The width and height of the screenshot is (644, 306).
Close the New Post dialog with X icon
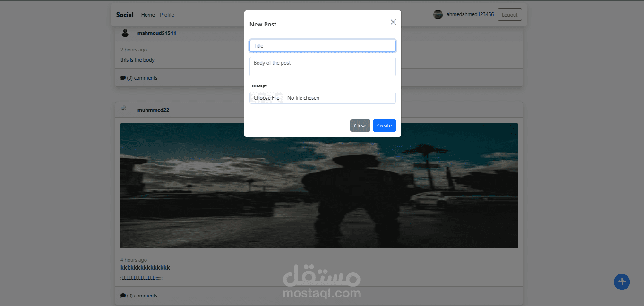pyautogui.click(x=393, y=22)
